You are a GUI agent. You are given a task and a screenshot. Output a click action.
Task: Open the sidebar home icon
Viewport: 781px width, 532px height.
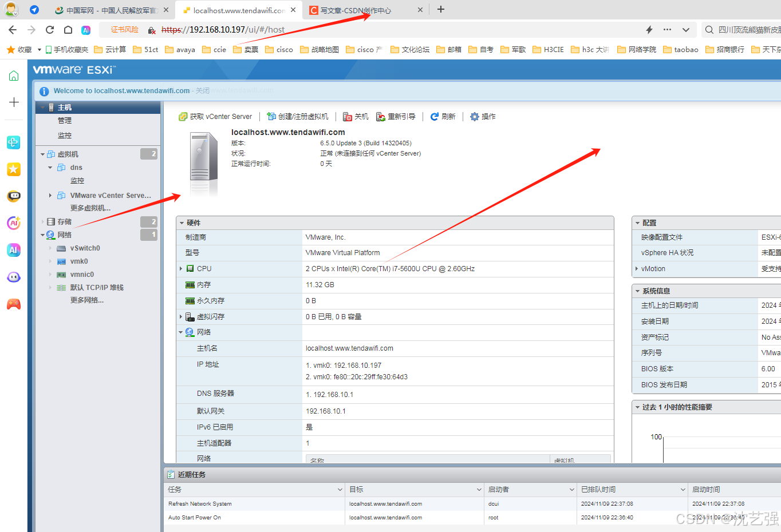14,76
